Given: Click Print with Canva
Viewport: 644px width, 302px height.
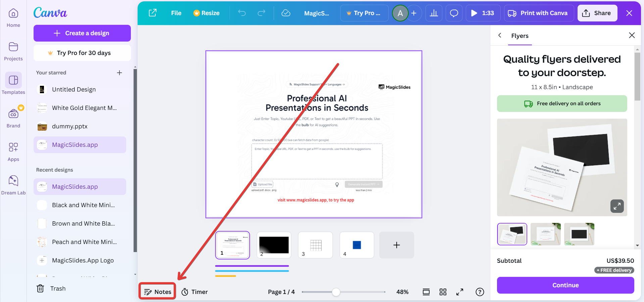Looking at the screenshot, I should coord(539,13).
